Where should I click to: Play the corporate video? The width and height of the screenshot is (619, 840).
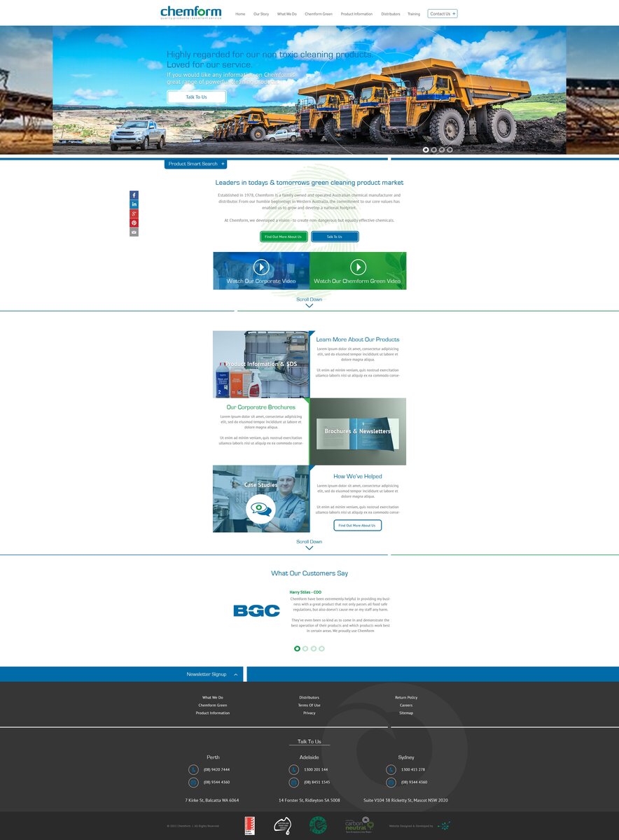[x=261, y=267]
